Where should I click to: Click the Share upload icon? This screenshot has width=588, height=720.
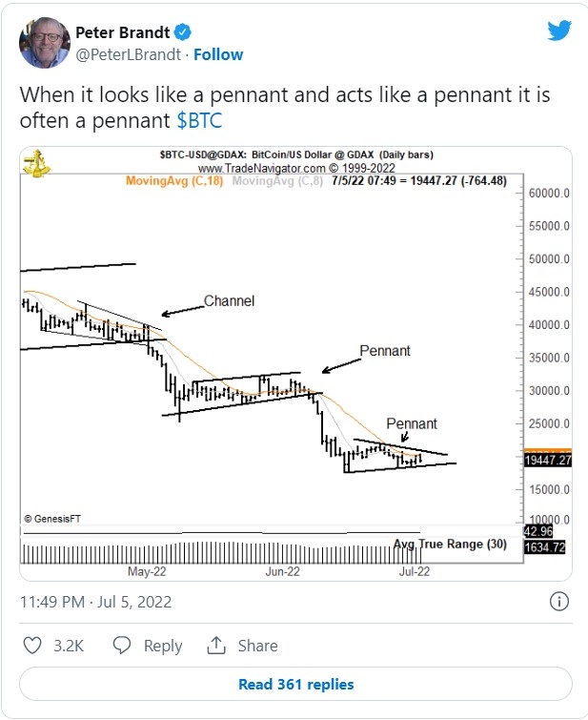point(215,646)
